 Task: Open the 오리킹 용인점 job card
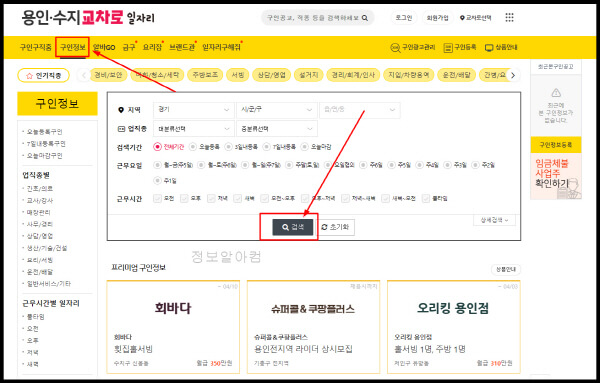tap(453, 327)
